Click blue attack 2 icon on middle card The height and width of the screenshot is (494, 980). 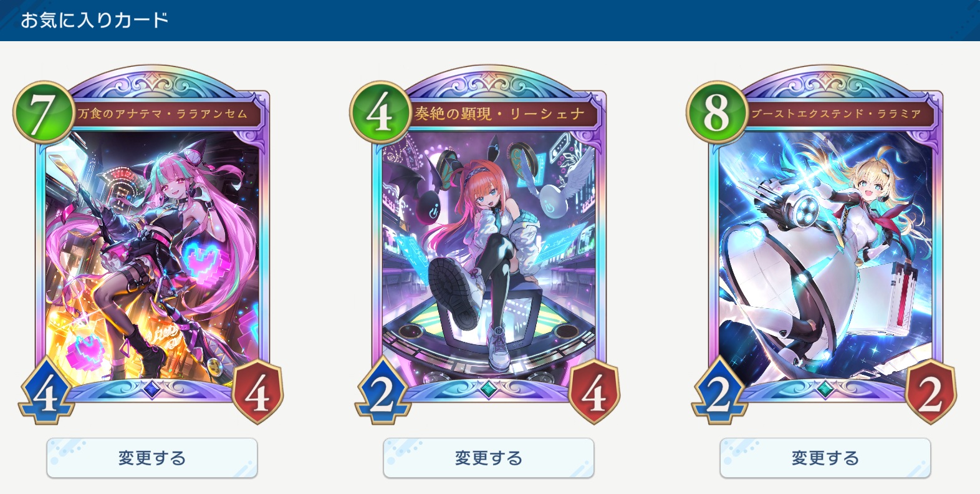click(x=383, y=392)
